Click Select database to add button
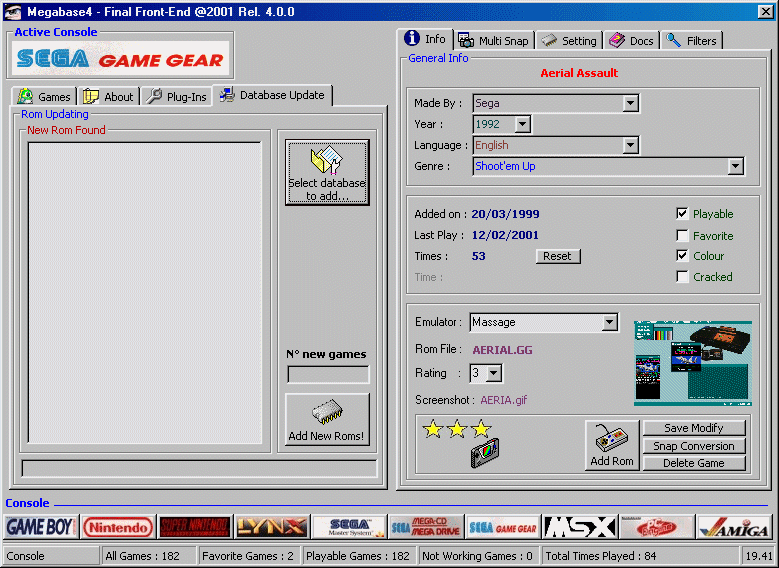Screen dimensions: 779x568 (x=327, y=172)
